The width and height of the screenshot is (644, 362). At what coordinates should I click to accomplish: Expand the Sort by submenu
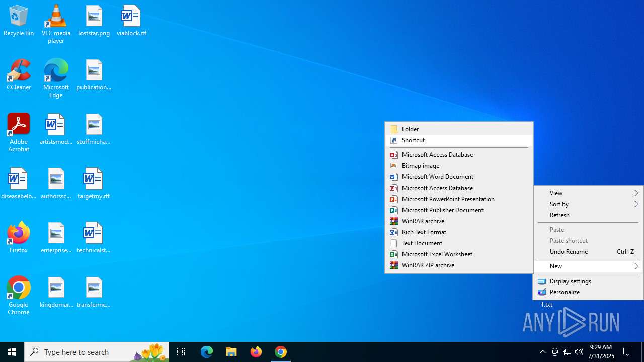pyautogui.click(x=588, y=204)
